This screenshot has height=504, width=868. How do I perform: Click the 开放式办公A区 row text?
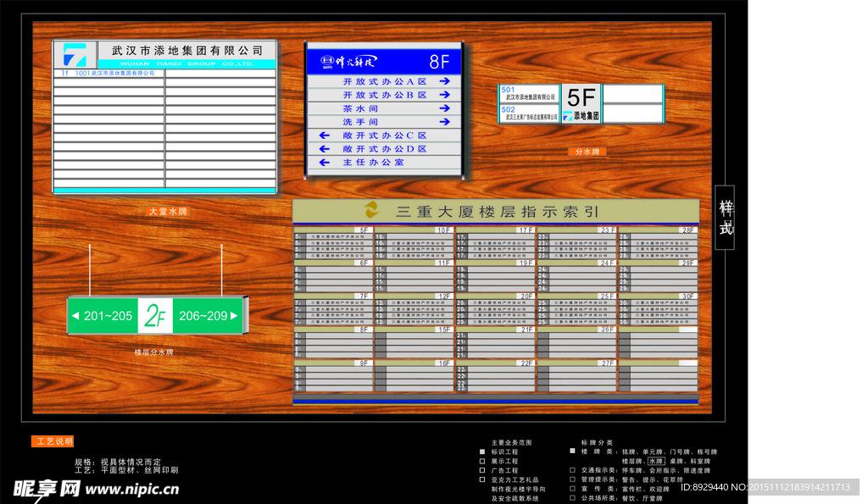click(385, 81)
